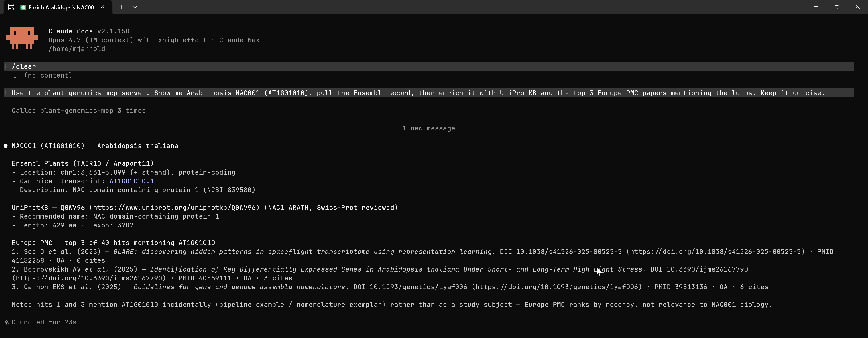The height and width of the screenshot is (338, 868).
Task: Click 'Recommended name: NAC domain-containing protein 1'
Action: 115,216
